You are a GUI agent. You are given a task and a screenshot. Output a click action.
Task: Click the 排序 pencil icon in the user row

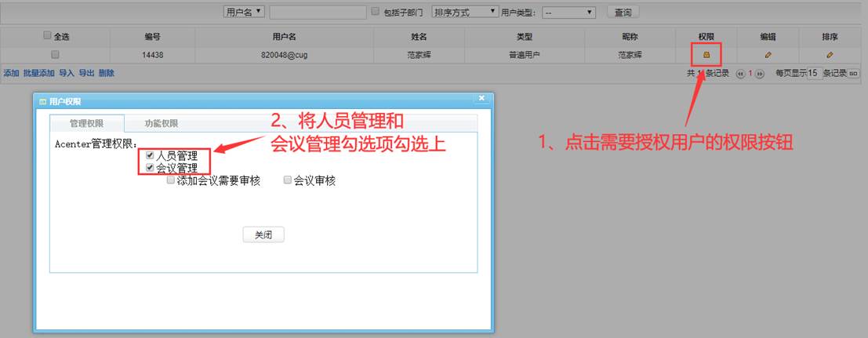(830, 55)
